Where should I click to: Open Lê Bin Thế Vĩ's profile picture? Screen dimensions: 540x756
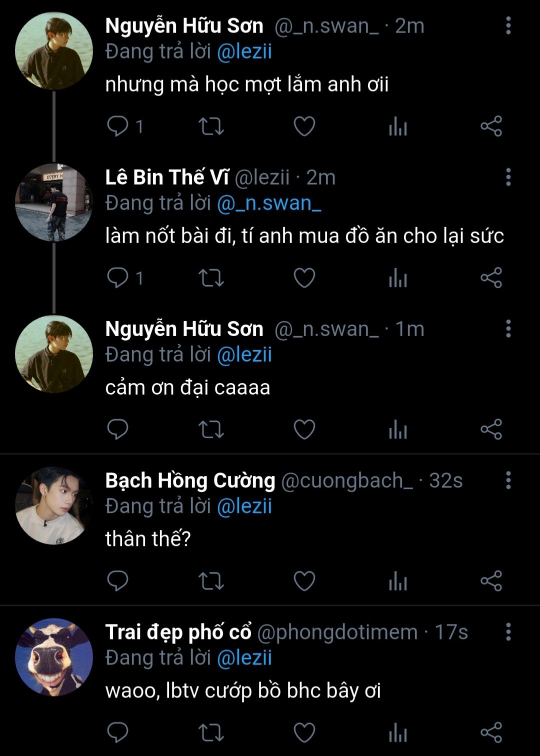(54, 203)
